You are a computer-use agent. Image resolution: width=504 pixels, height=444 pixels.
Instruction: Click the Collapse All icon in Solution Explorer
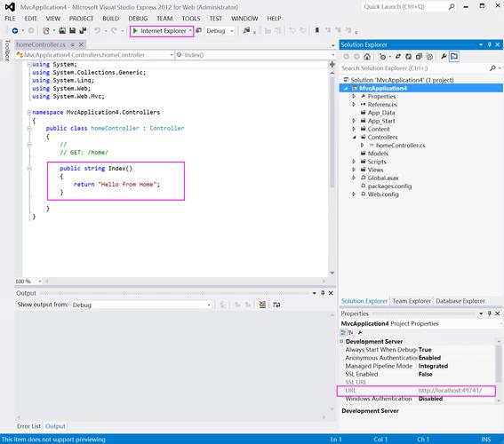coord(419,57)
